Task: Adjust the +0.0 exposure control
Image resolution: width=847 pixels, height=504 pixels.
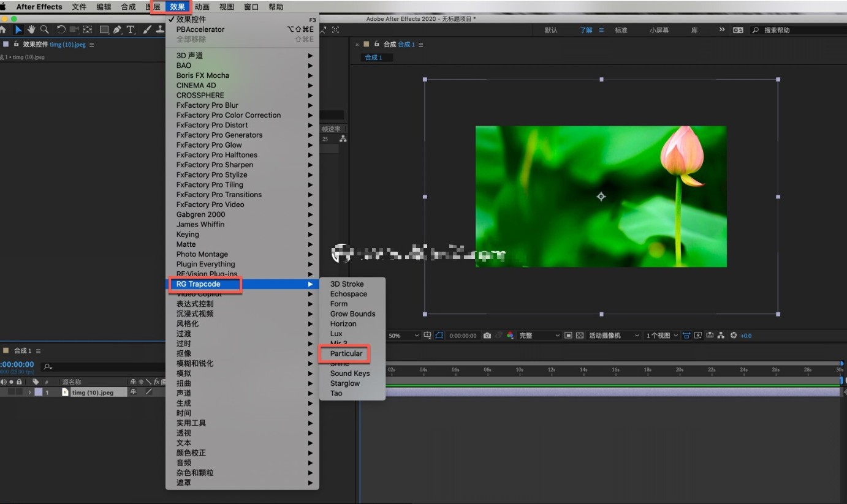Action: click(x=746, y=334)
